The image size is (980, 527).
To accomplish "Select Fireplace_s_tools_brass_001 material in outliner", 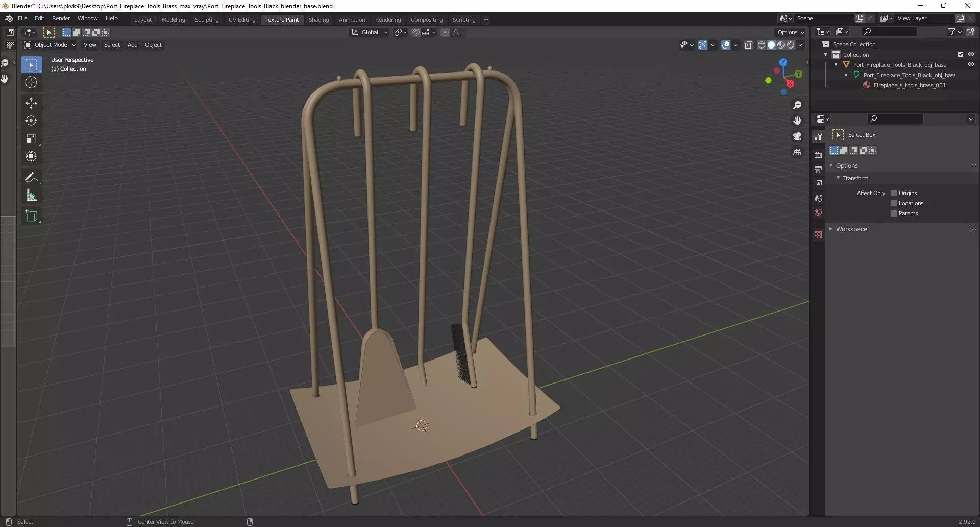I will 909,85.
